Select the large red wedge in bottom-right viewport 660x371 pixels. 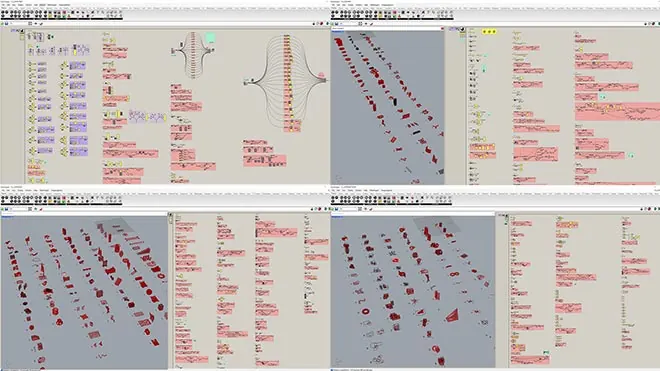(x=452, y=315)
